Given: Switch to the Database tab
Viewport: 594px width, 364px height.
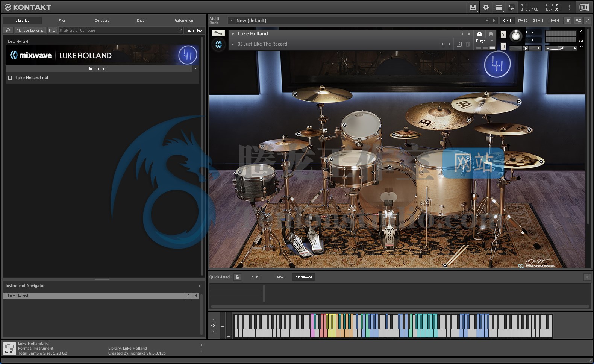Looking at the screenshot, I should (x=102, y=21).
